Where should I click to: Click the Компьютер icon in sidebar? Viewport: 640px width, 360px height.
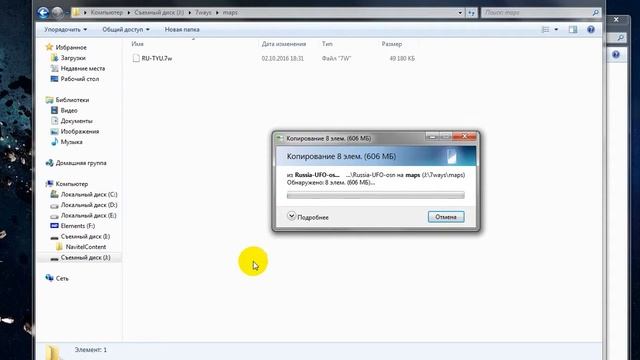(49, 184)
